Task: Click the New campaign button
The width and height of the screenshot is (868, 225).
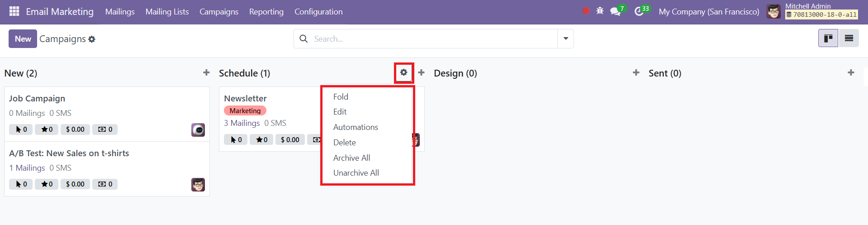Action: click(x=23, y=39)
